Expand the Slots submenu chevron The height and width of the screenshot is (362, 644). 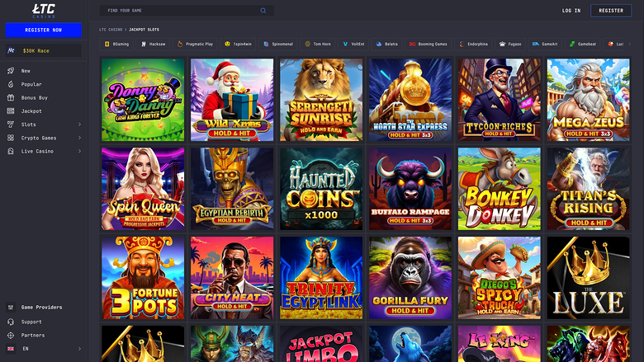80,125
